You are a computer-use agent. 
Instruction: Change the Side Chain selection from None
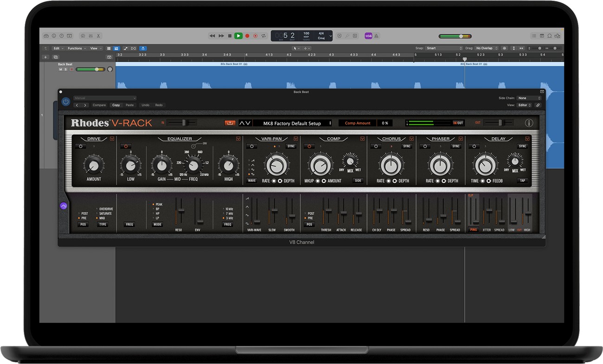click(x=529, y=98)
